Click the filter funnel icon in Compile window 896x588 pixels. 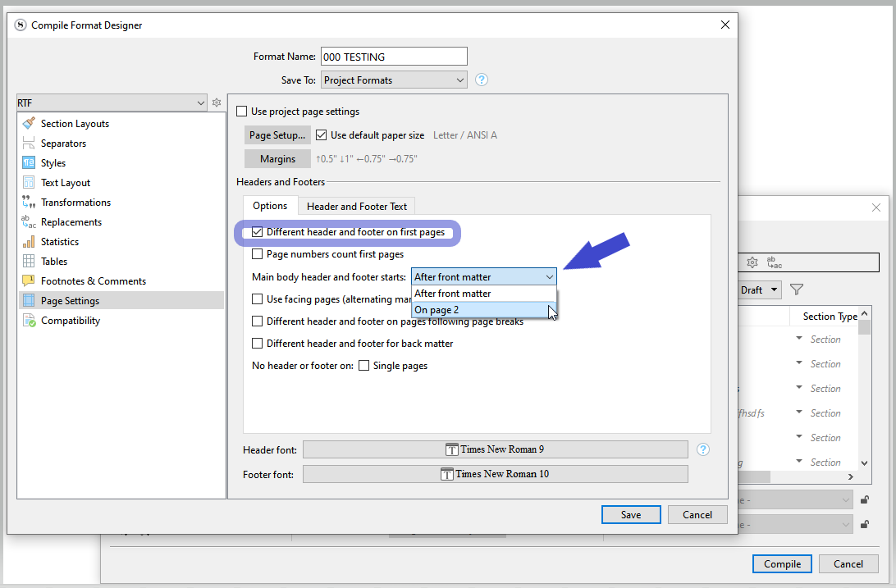pyautogui.click(x=797, y=289)
